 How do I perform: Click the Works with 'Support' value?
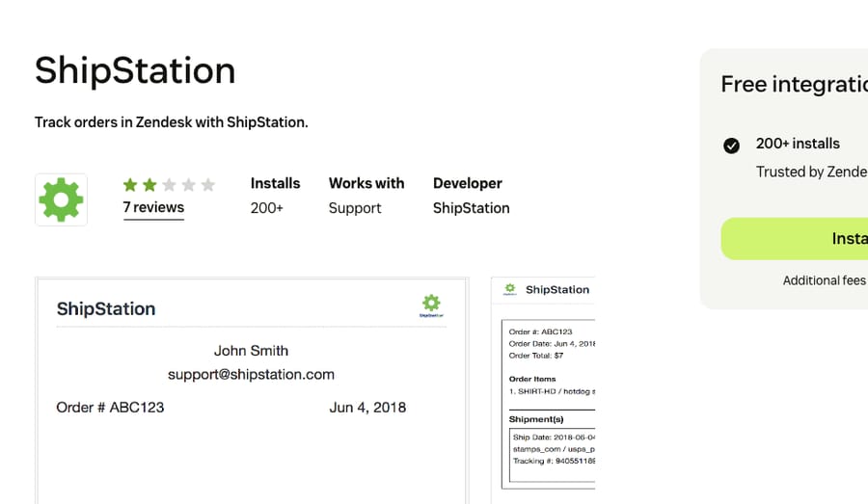(355, 208)
